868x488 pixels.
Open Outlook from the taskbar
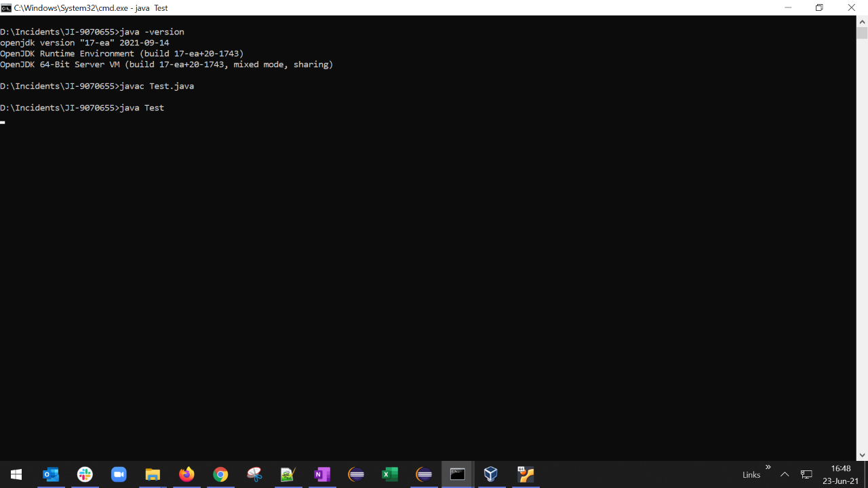pyautogui.click(x=51, y=474)
